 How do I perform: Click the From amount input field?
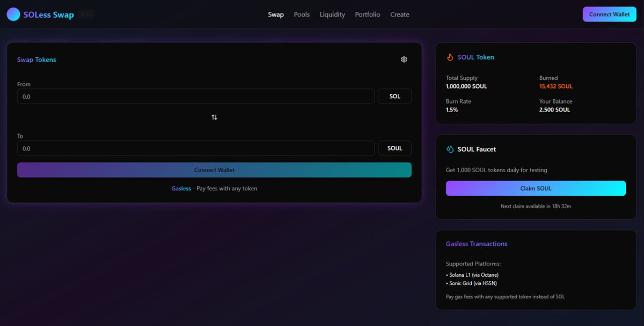tap(196, 96)
